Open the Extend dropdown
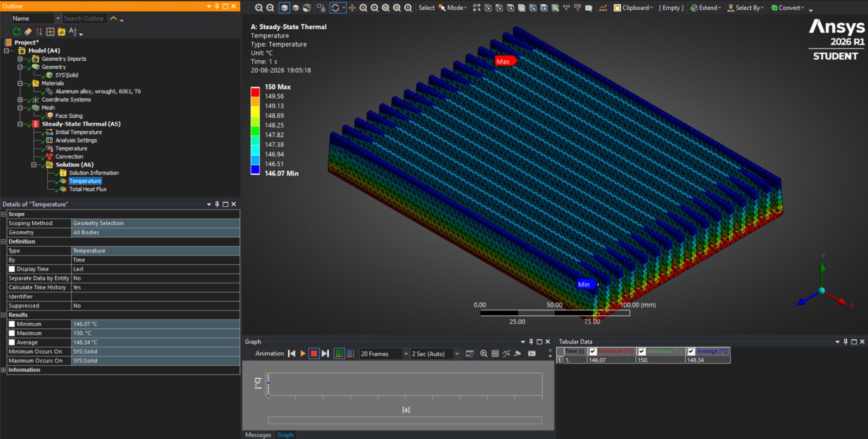868x439 pixels. (x=705, y=8)
